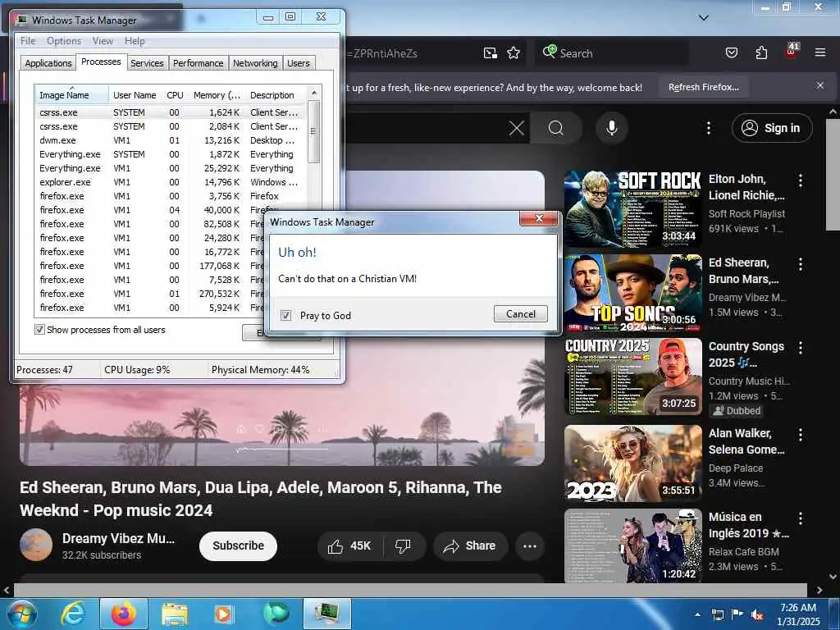Show hidden tray icons arrow

pos(697,615)
